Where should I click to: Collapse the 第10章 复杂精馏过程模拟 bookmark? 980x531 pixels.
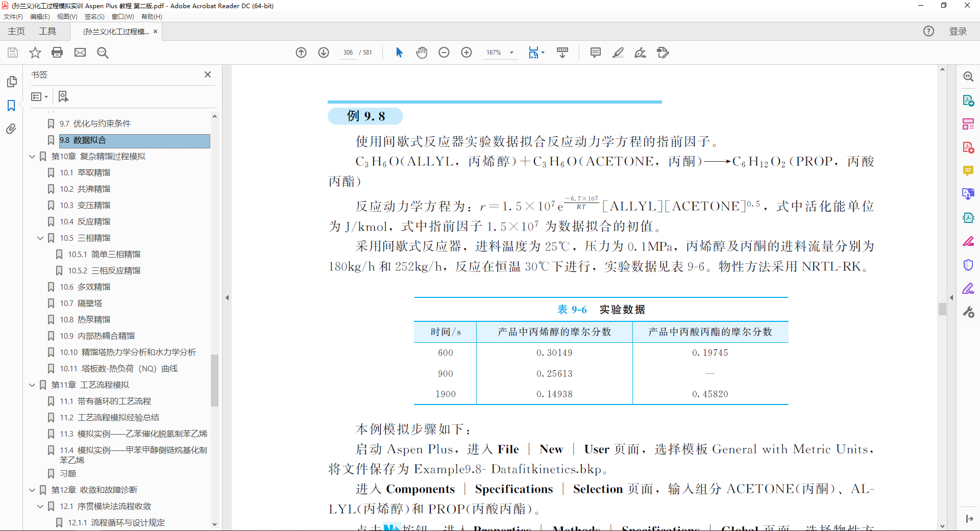32,157
